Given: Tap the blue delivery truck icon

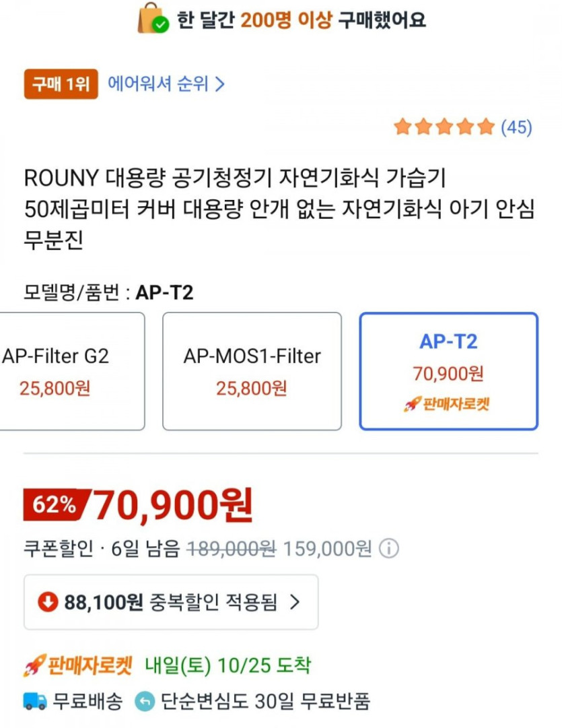Looking at the screenshot, I should 35,701.
